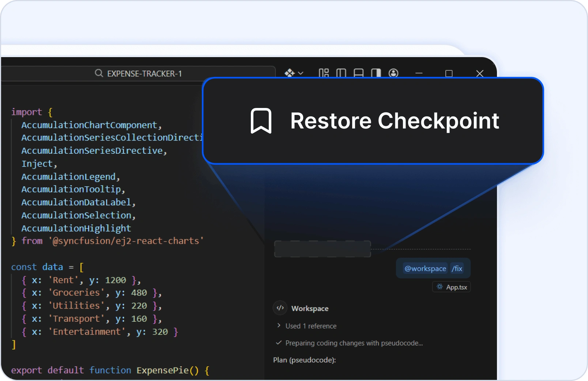Toggle the primary side bar layout button
This screenshot has height=381, width=588.
point(341,73)
